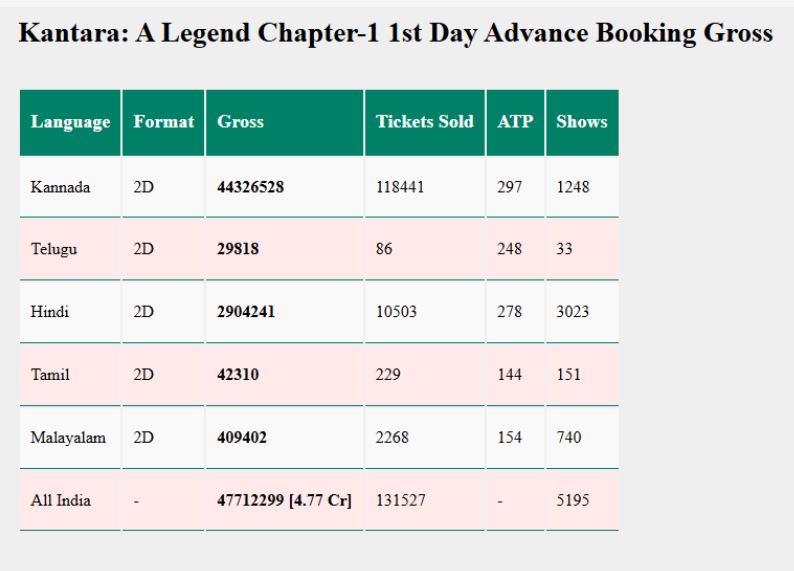Click the Shows column header

click(x=582, y=122)
